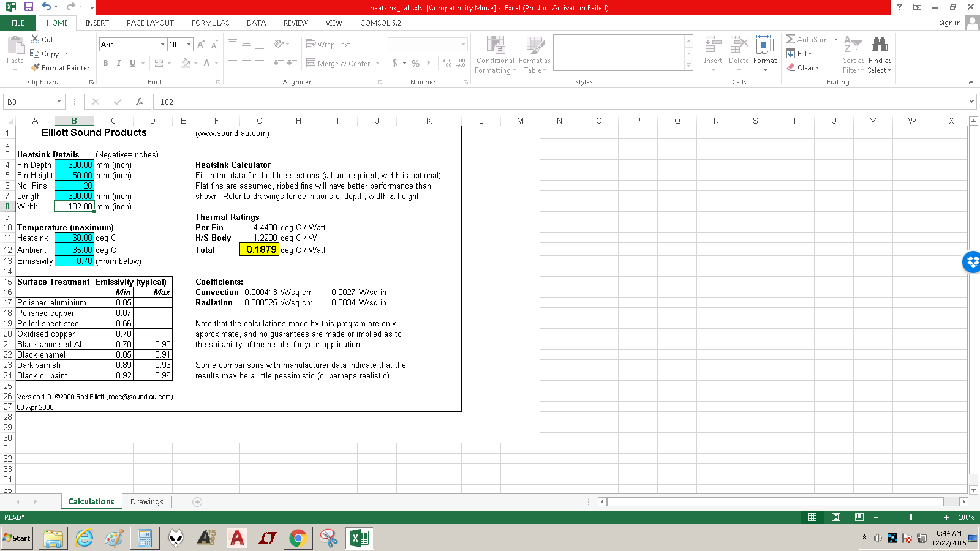Click the Copy icon
This screenshot has height=551, width=980.
click(35, 53)
